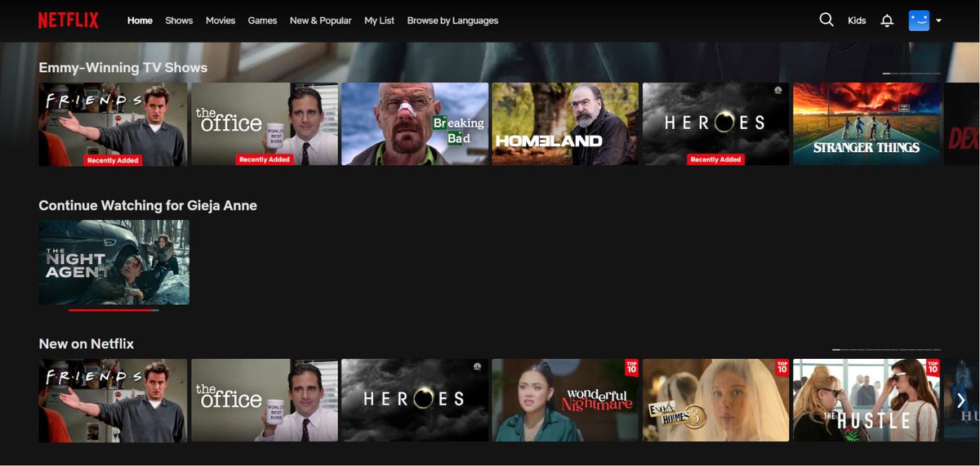Click the New on Netflix heading
Image resolution: width=980 pixels, height=466 pixels.
87,343
